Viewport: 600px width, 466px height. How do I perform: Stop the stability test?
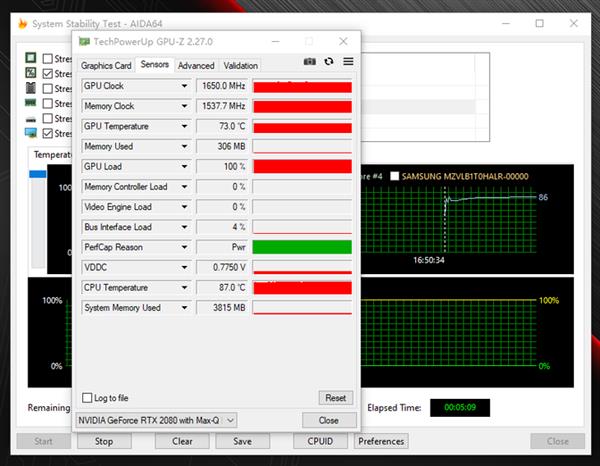103,441
